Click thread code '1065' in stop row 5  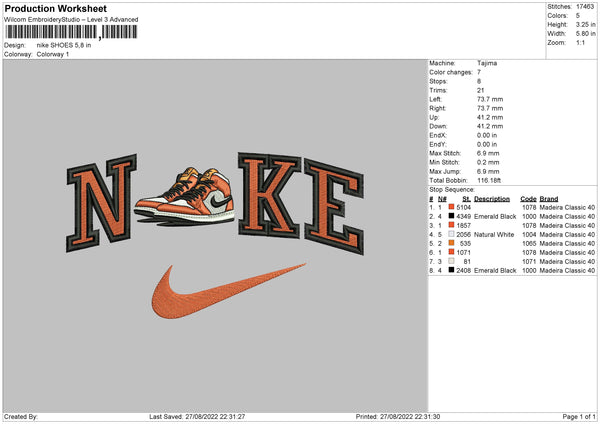(529, 243)
